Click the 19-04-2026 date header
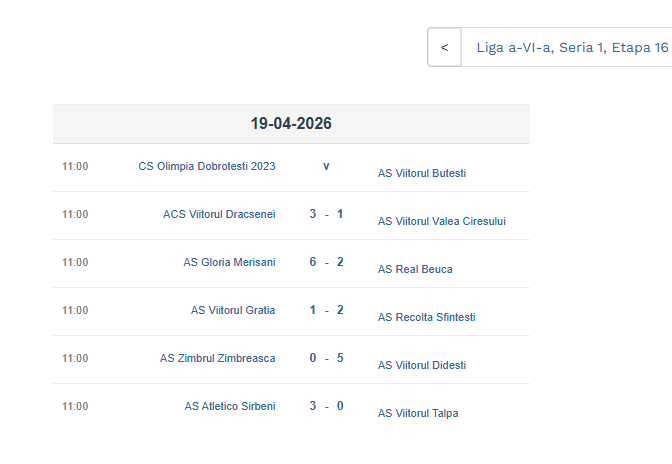Image resolution: width=672 pixels, height=464 pixels. coord(291,124)
